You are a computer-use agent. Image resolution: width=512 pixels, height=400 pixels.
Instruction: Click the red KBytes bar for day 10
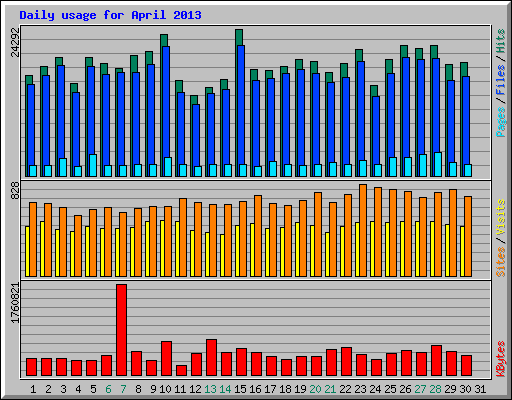pyautogui.click(x=166, y=359)
